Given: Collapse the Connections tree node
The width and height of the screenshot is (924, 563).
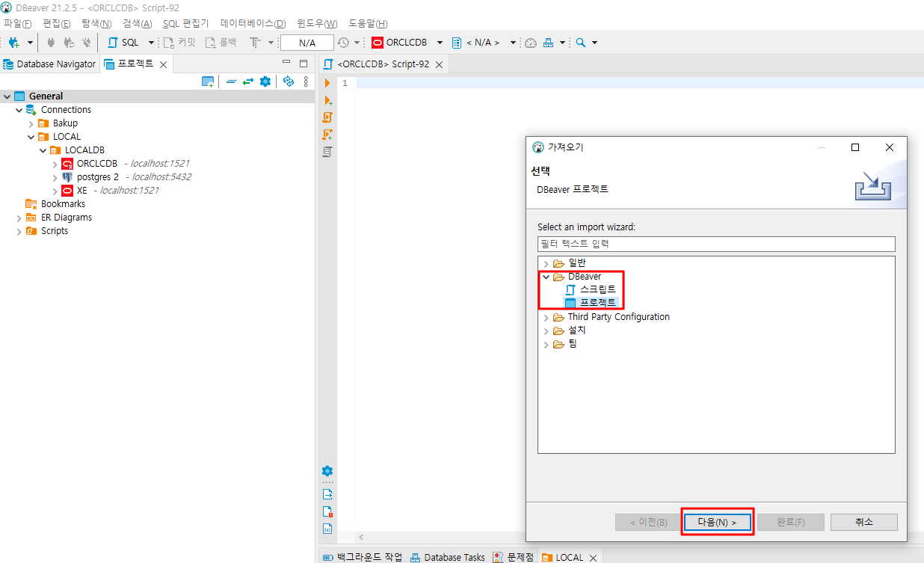Looking at the screenshot, I should [19, 110].
